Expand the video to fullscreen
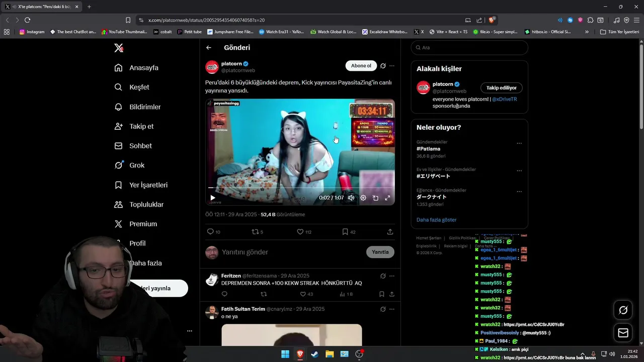The height and width of the screenshot is (362, 644). coord(387,198)
